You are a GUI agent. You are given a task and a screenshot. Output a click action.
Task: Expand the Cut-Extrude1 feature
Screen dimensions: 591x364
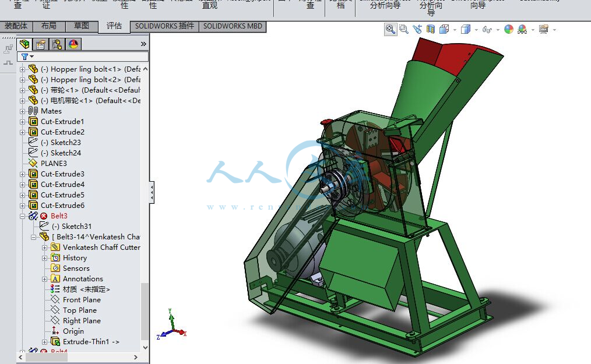coord(23,122)
